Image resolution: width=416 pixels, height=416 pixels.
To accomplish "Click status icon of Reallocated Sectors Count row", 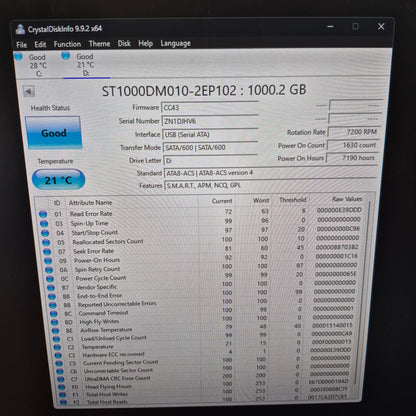I will point(46,242).
